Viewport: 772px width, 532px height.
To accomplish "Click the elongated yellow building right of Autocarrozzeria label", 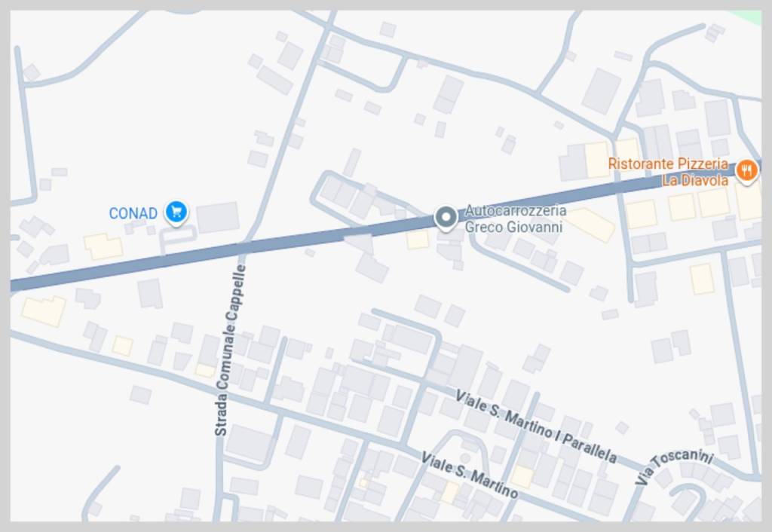I will click(592, 225).
